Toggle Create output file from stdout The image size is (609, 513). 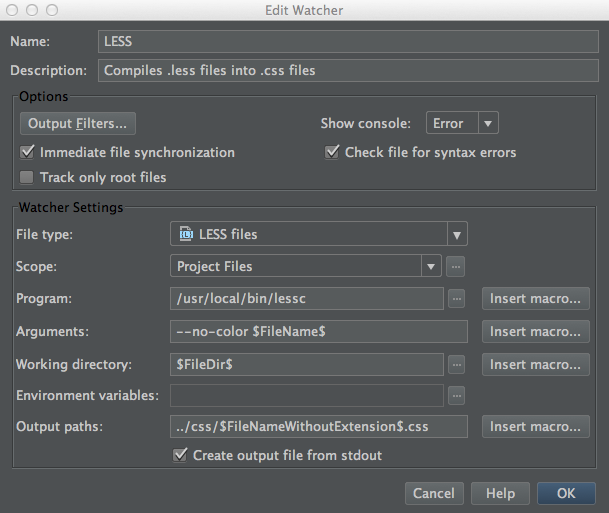(180, 455)
